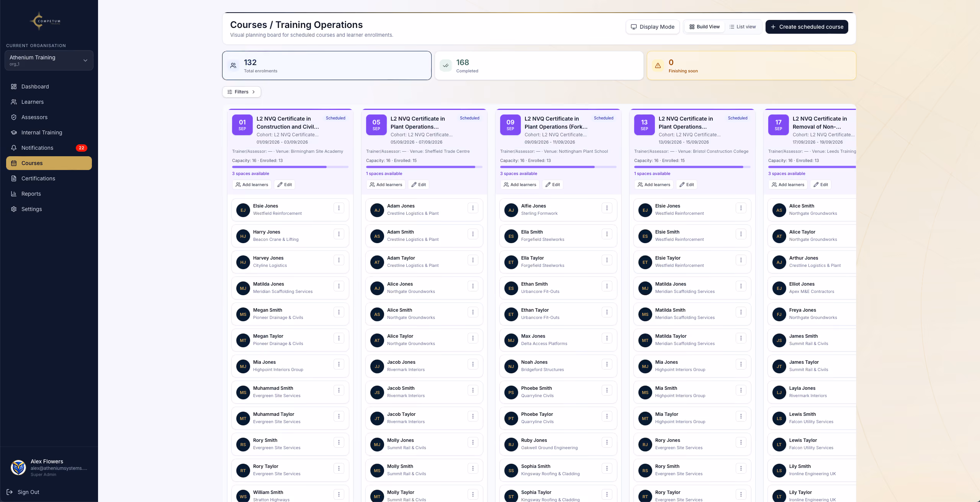Image resolution: width=980 pixels, height=502 pixels.
Task: Expand the Filters panel
Action: (242, 92)
